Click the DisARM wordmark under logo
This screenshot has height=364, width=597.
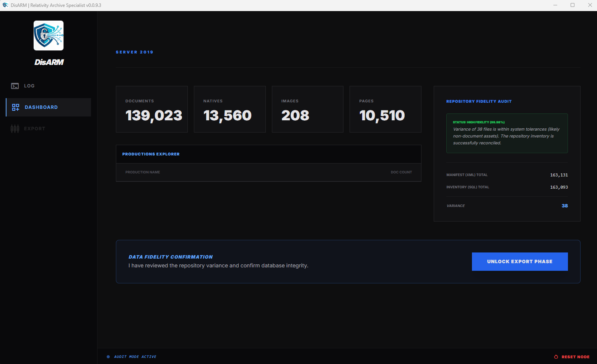tap(49, 62)
